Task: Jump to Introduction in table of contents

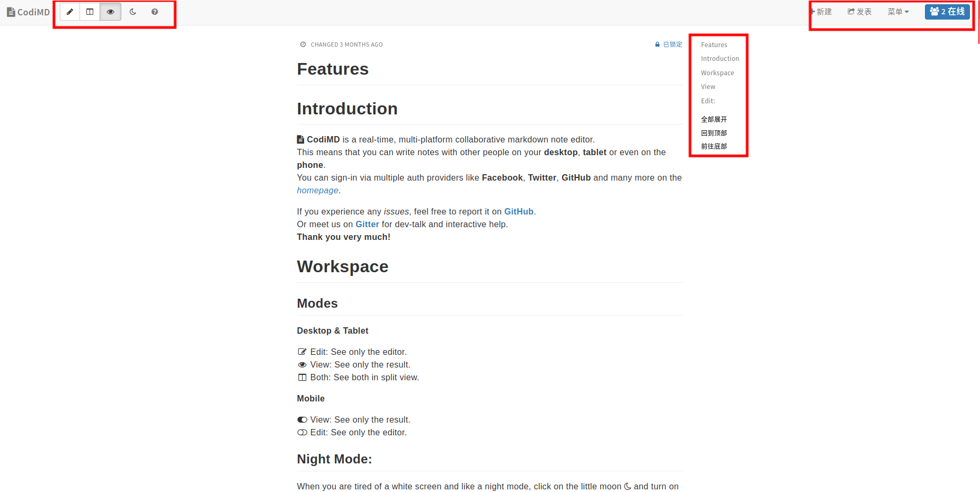Action: click(x=720, y=59)
